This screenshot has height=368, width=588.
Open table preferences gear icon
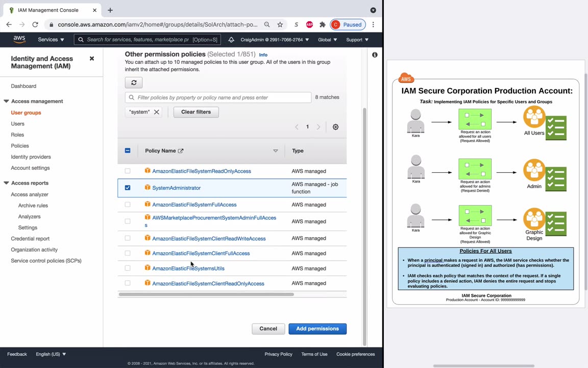[336, 127]
